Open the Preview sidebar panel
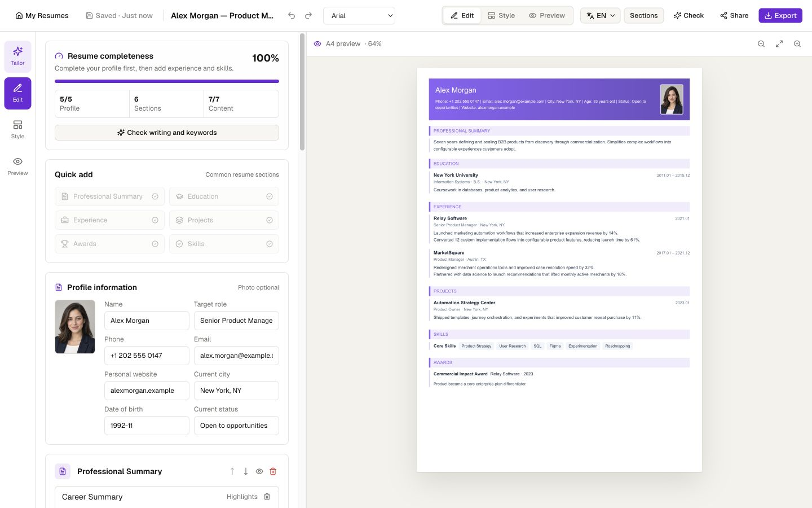 17,167
